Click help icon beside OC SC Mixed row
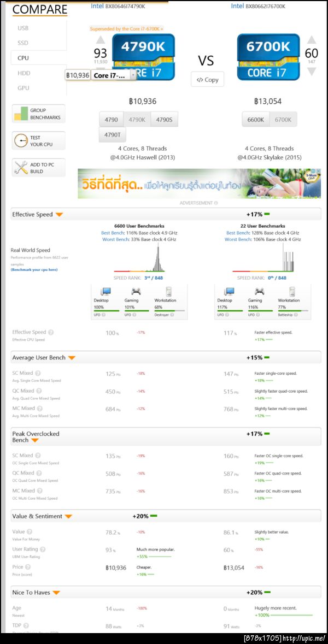The width and height of the screenshot is (328, 644). (x=38, y=456)
